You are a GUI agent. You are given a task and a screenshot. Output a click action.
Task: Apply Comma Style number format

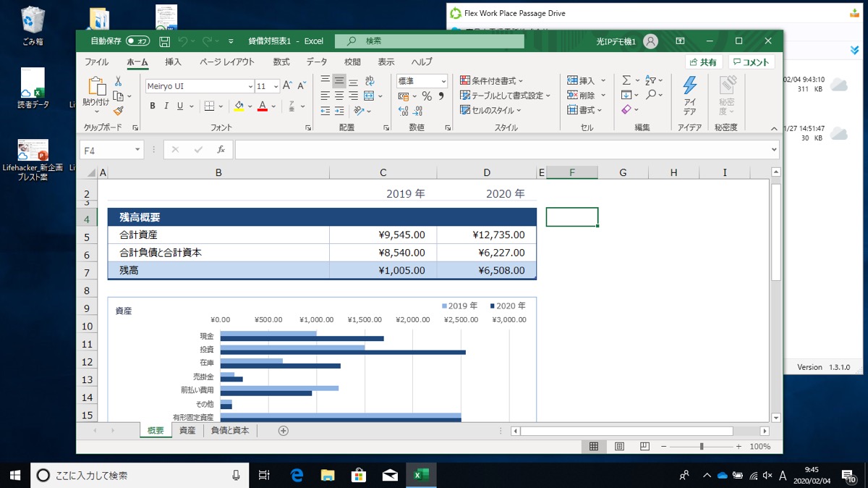(440, 96)
